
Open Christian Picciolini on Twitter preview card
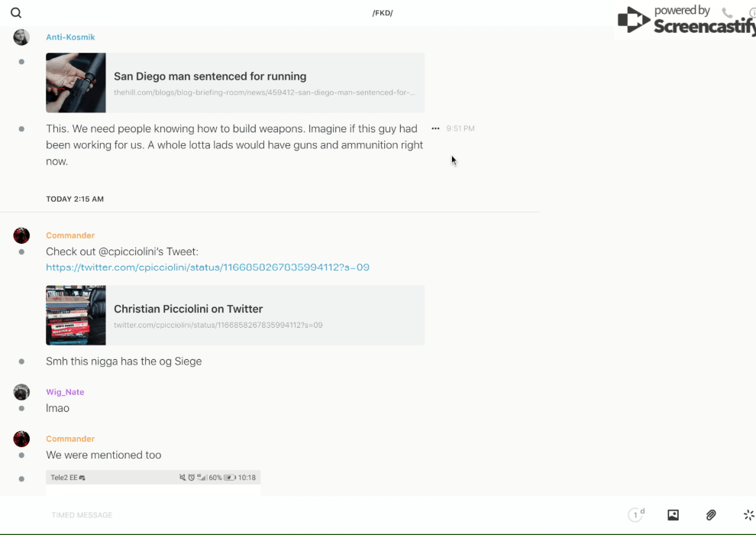pyautogui.click(x=235, y=315)
